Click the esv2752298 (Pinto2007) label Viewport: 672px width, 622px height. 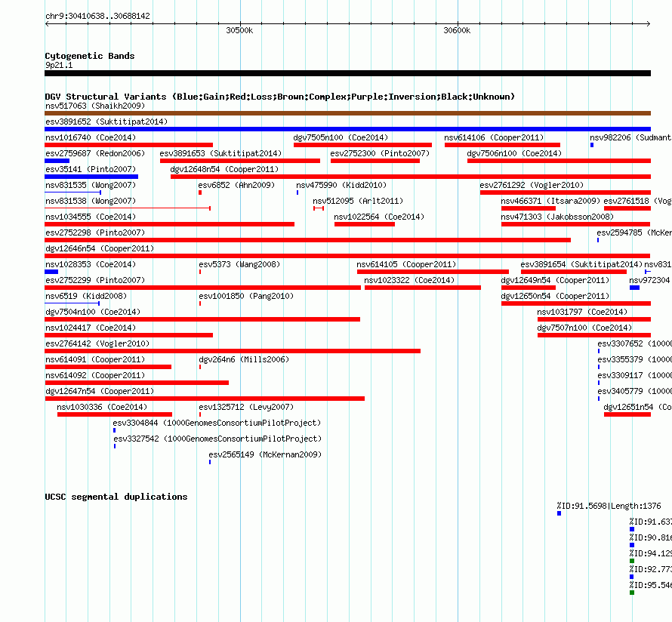(x=95, y=232)
